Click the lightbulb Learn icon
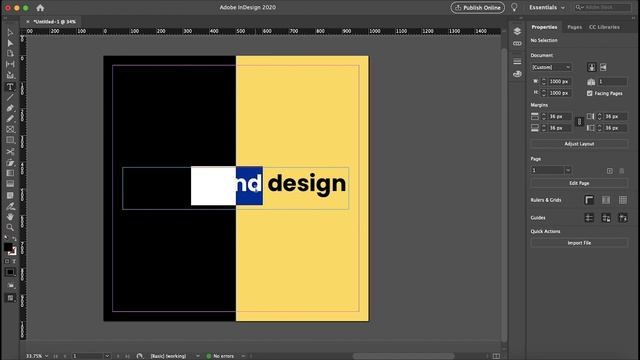 point(514,7)
